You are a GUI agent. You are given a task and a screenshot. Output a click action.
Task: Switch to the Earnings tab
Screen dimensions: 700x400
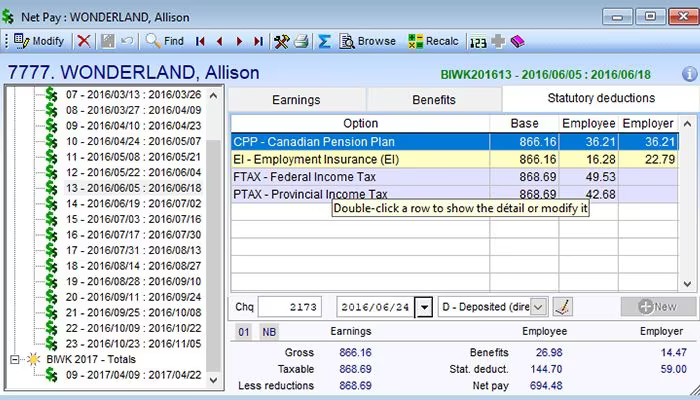[296, 100]
